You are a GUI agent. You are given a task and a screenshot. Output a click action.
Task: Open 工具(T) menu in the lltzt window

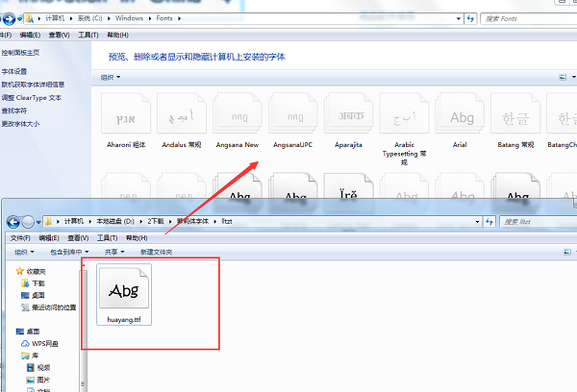pyautogui.click(x=108, y=237)
